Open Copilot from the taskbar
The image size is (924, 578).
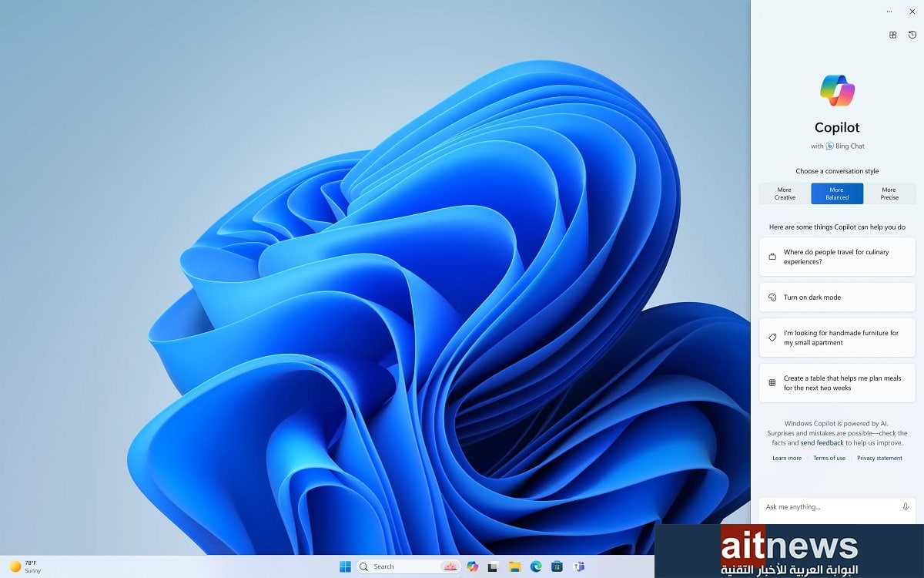[x=472, y=566]
